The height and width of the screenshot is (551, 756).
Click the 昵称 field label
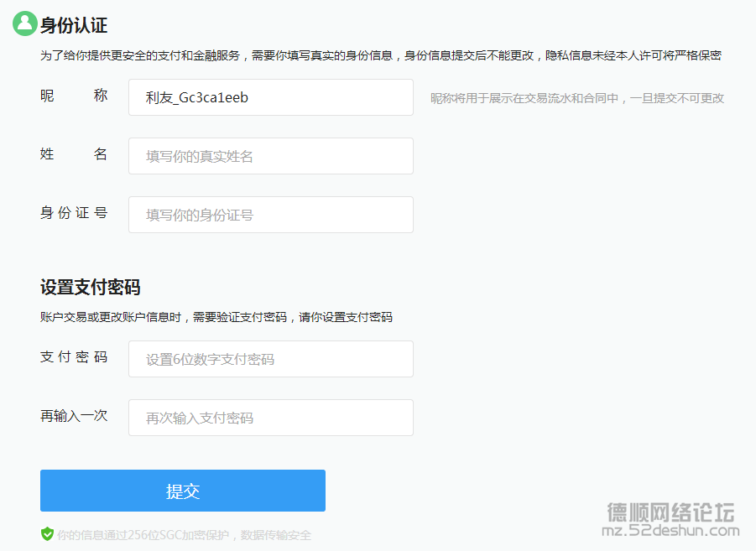(74, 96)
